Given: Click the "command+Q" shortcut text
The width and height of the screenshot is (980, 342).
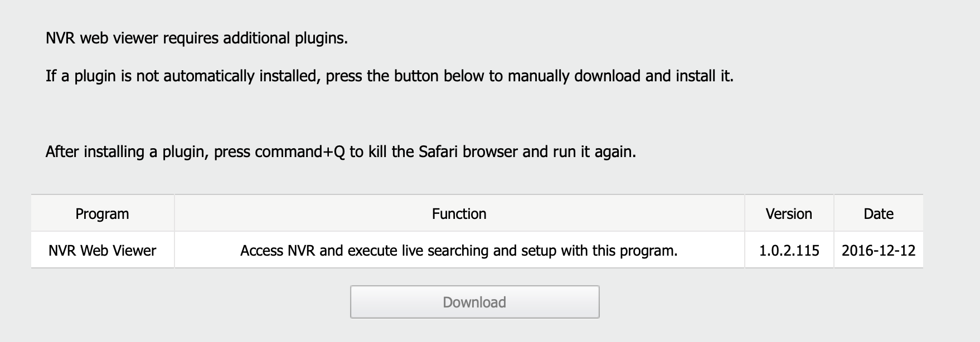Looking at the screenshot, I should tap(300, 152).
